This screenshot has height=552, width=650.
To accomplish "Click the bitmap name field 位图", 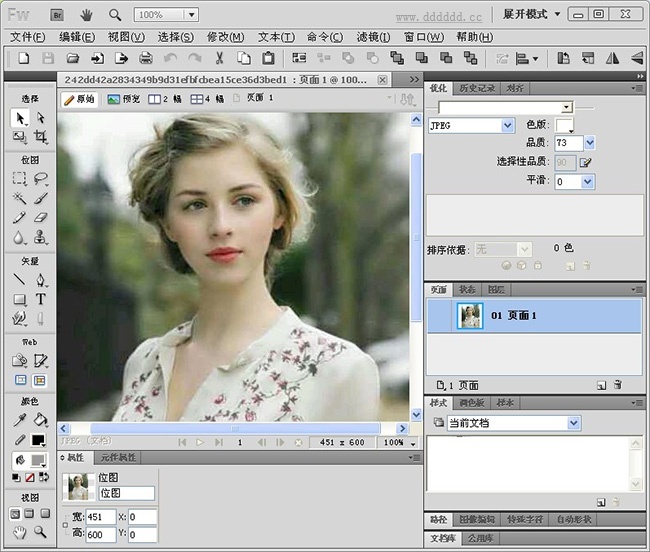I will coord(126,493).
